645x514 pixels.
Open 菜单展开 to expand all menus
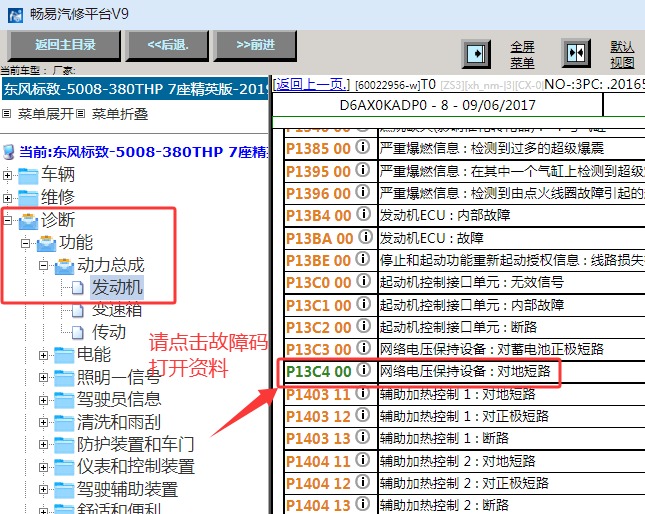tap(45, 114)
